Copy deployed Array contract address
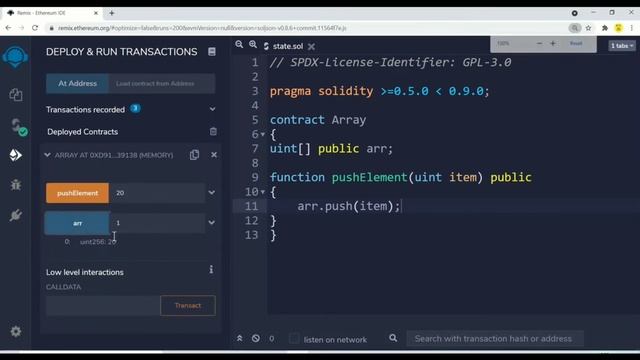Image resolution: width=640 pixels, height=360 pixels. 194,155
